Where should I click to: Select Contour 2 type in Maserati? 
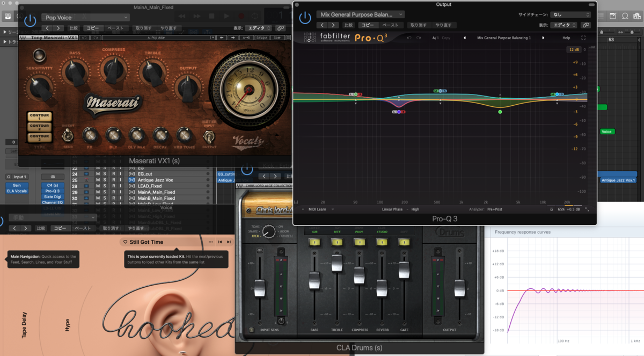[x=39, y=128]
